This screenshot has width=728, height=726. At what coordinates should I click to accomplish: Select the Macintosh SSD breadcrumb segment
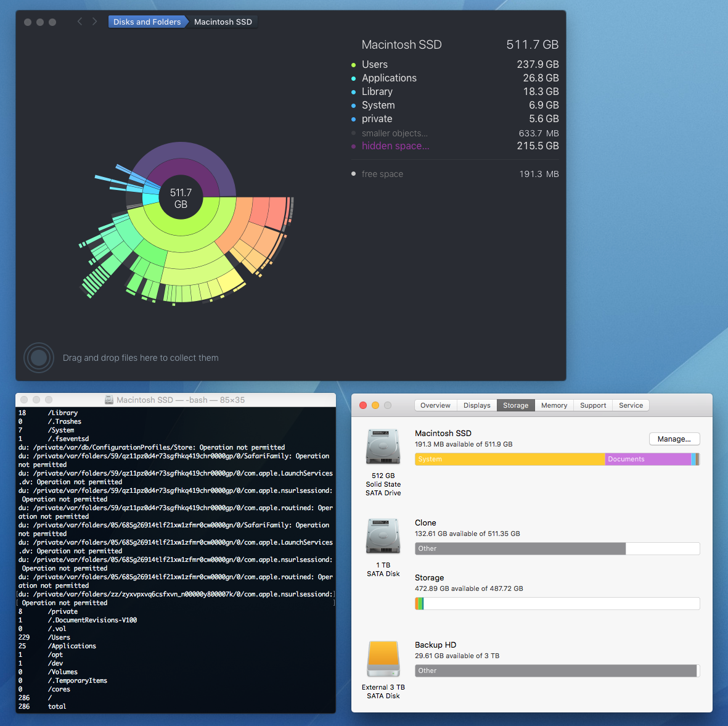(x=223, y=22)
